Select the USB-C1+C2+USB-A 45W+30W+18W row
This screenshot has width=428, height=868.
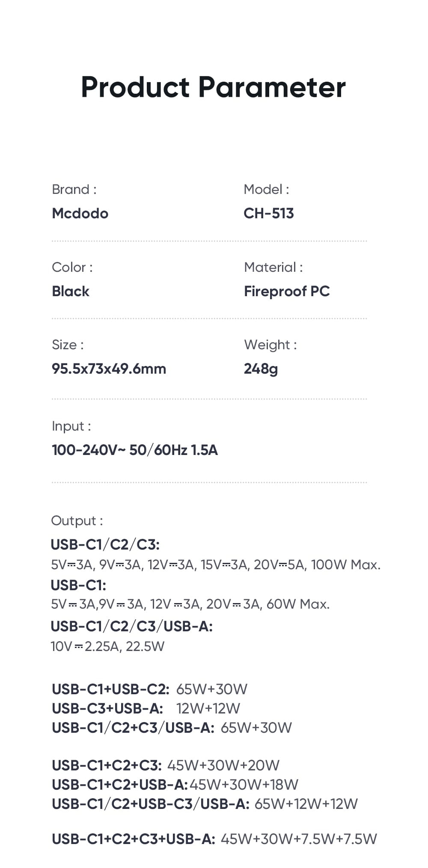coord(175,785)
